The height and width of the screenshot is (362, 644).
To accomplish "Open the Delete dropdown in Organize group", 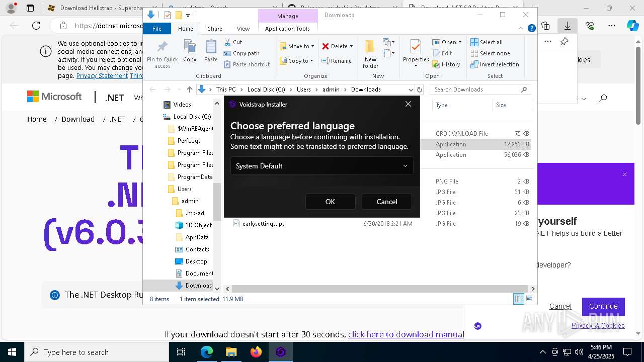I will click(x=338, y=46).
